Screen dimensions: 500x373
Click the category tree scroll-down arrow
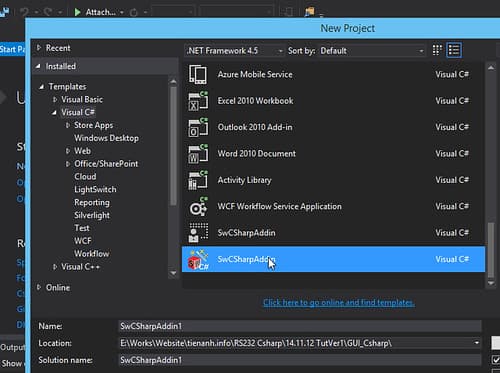click(173, 273)
